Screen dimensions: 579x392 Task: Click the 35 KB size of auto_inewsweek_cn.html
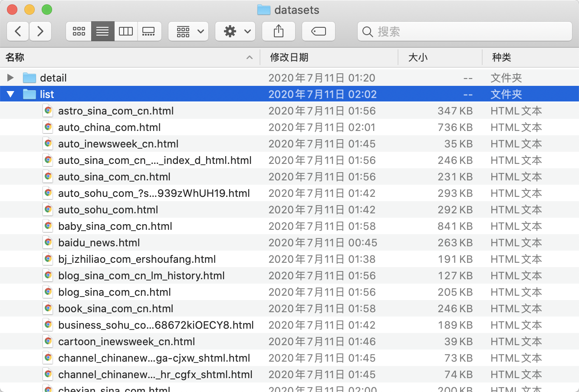458,144
